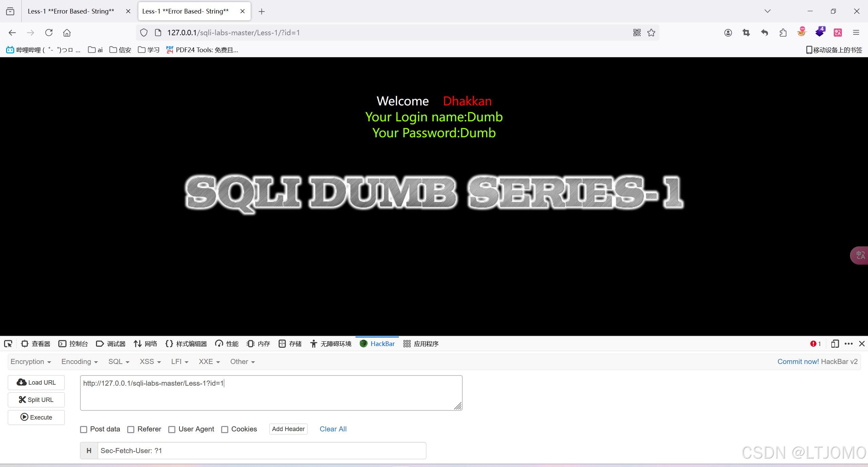
Task: Click the Execute button
Action: point(36,418)
